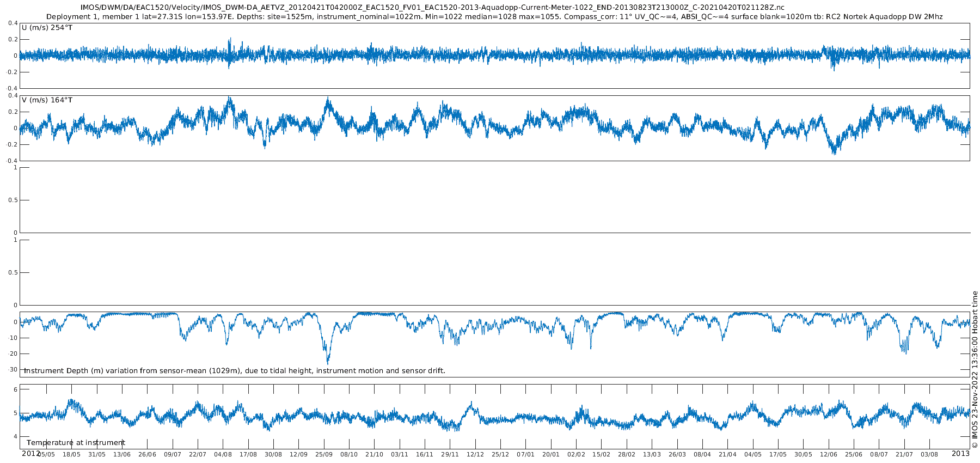Click the '07/01' date tick label
The width and height of the screenshot is (980, 463).
(525, 454)
